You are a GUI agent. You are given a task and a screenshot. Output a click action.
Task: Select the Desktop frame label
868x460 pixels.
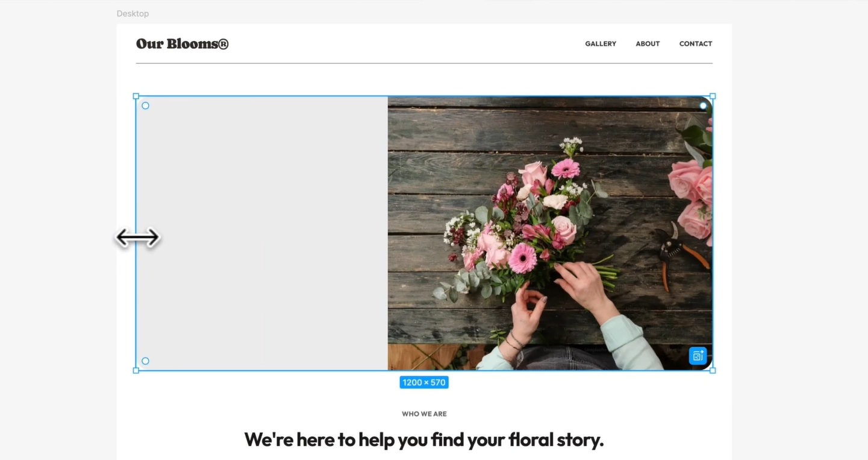pyautogui.click(x=133, y=13)
